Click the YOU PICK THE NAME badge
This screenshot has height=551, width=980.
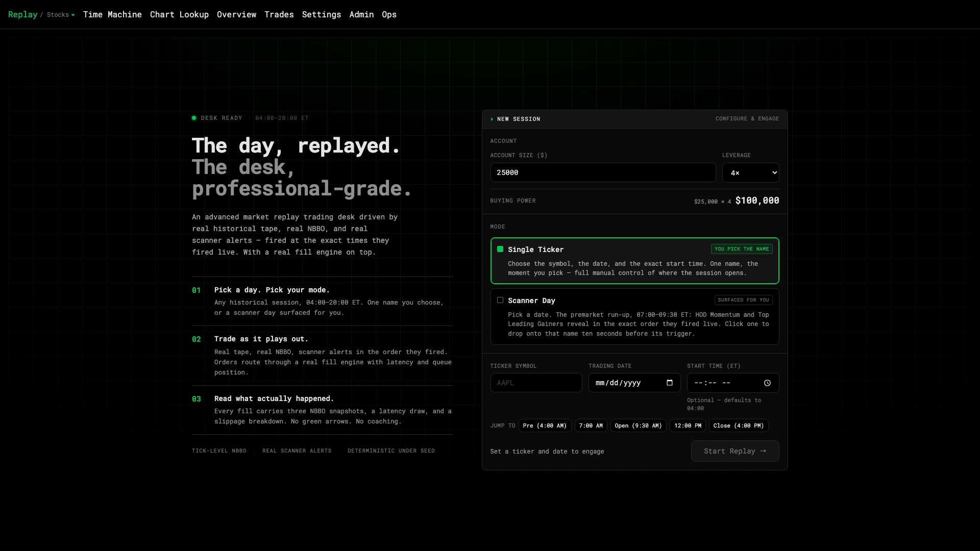[742, 249]
